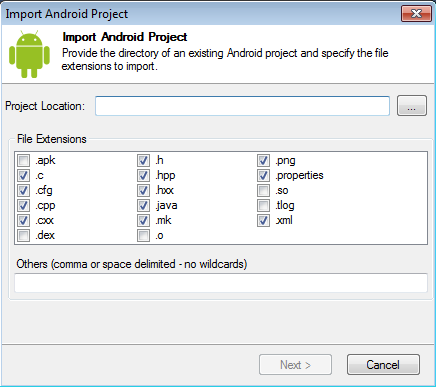
Task: Uncheck the .java extension checkbox
Action: (144, 206)
